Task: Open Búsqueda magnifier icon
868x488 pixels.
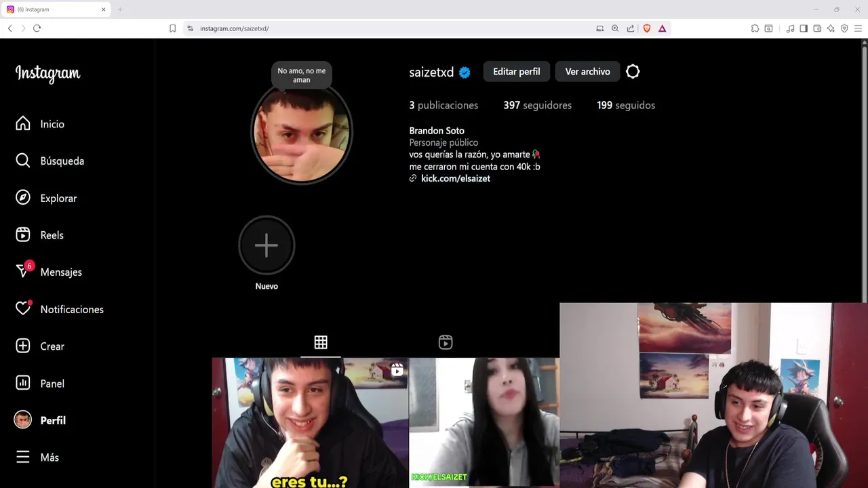Action: 23,161
